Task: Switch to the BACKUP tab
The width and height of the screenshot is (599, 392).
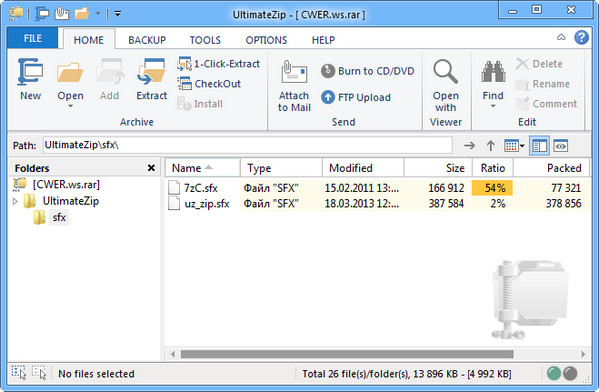Action: (x=147, y=40)
